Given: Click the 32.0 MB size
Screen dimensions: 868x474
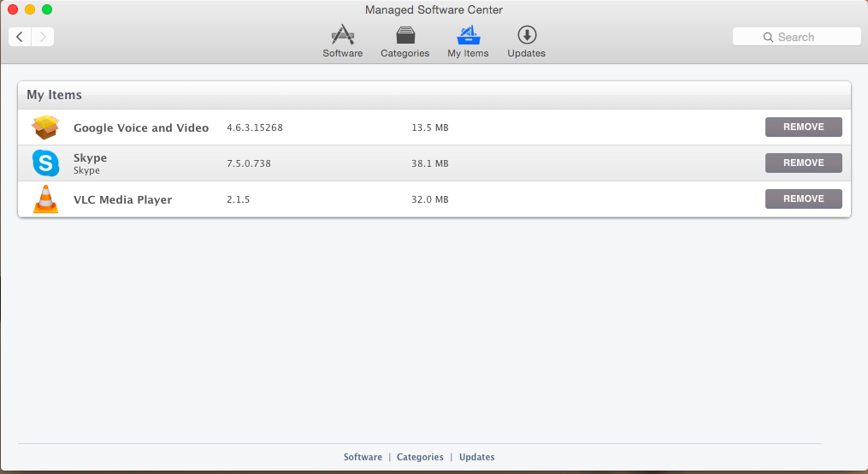Looking at the screenshot, I should pyautogui.click(x=430, y=199).
